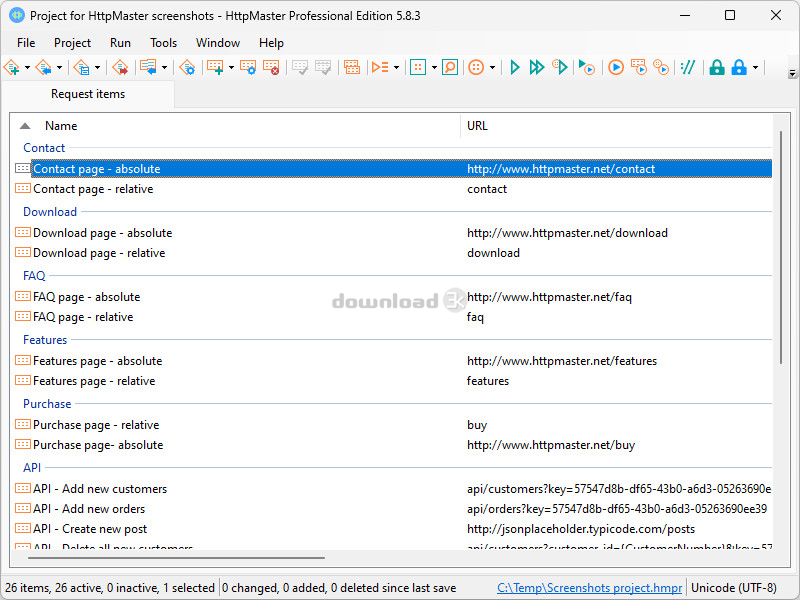Open the dropdown beside the import list icon

164,67
